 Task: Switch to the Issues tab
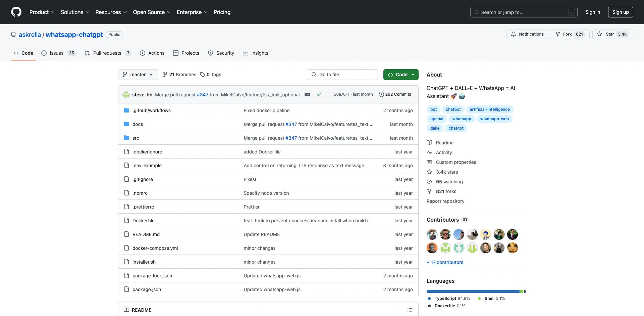click(x=59, y=53)
